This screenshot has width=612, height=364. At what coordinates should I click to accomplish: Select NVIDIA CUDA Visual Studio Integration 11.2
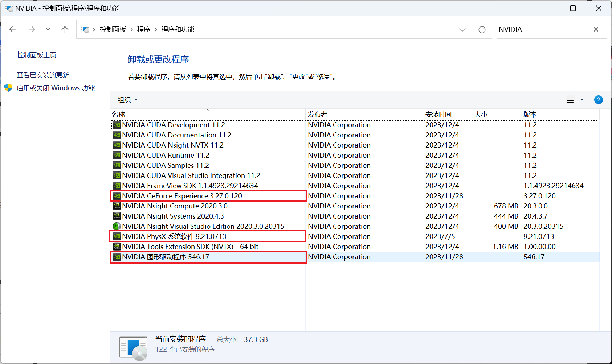click(191, 176)
